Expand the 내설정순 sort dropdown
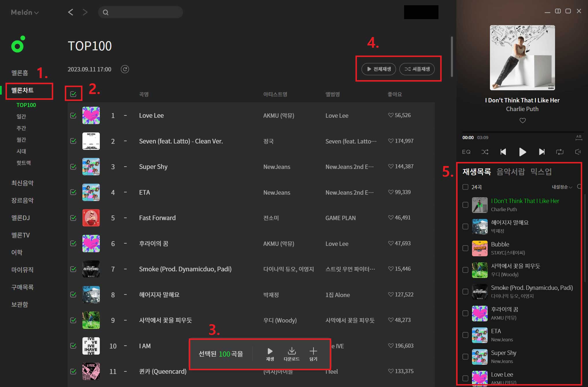Viewport: 588px width, 387px height. (562, 187)
